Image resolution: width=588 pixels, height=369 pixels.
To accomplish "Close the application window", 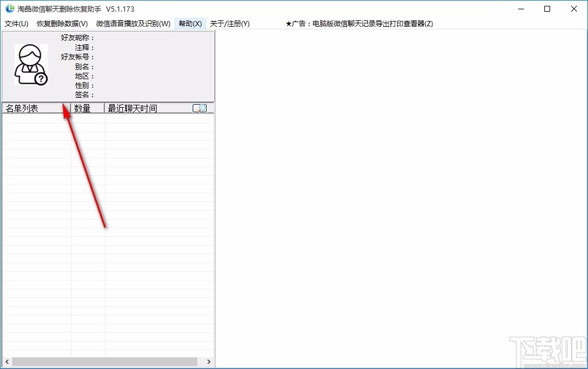I will 574,9.
